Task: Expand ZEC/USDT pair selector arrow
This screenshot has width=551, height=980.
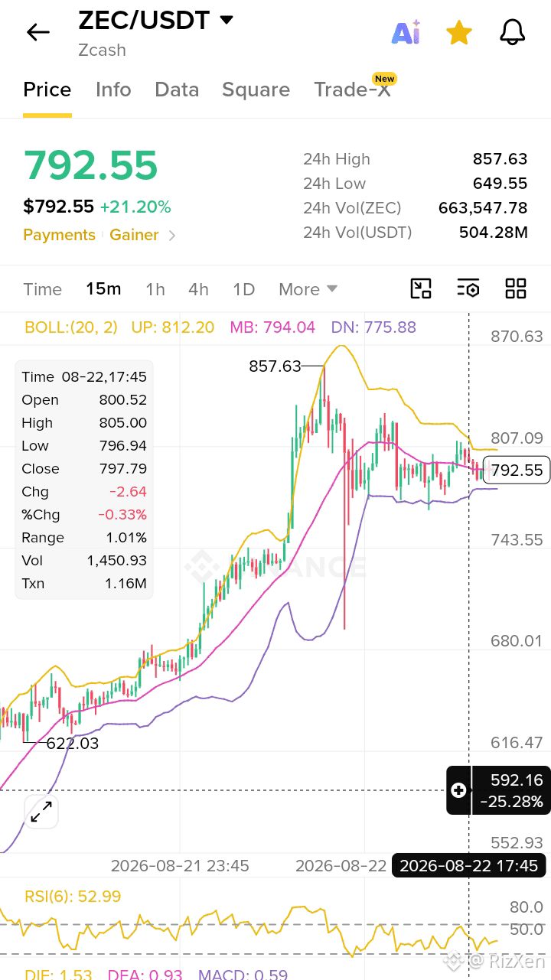Action: click(x=227, y=21)
